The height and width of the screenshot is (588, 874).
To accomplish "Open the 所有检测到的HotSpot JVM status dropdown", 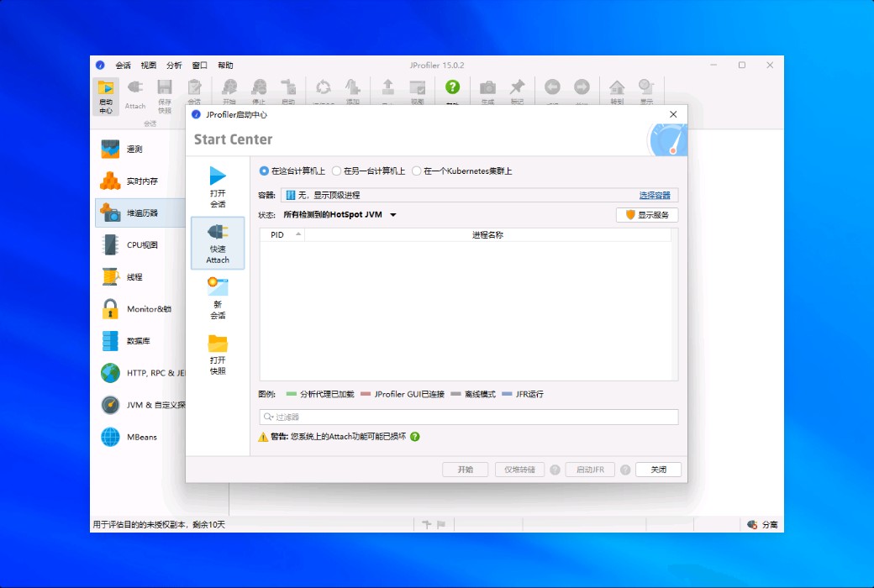I will [340, 214].
